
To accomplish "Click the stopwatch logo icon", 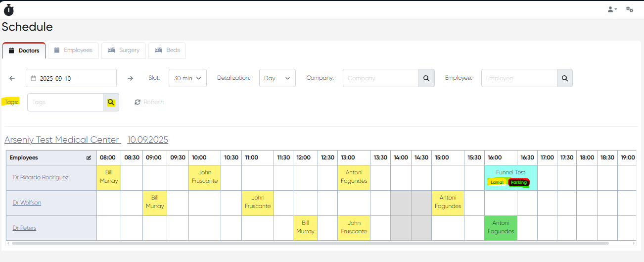I will [9, 9].
